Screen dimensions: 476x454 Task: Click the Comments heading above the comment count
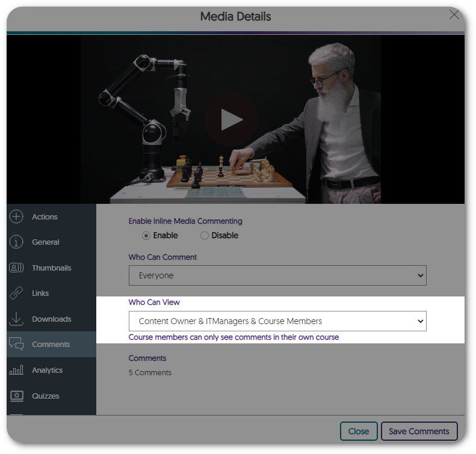pos(147,358)
